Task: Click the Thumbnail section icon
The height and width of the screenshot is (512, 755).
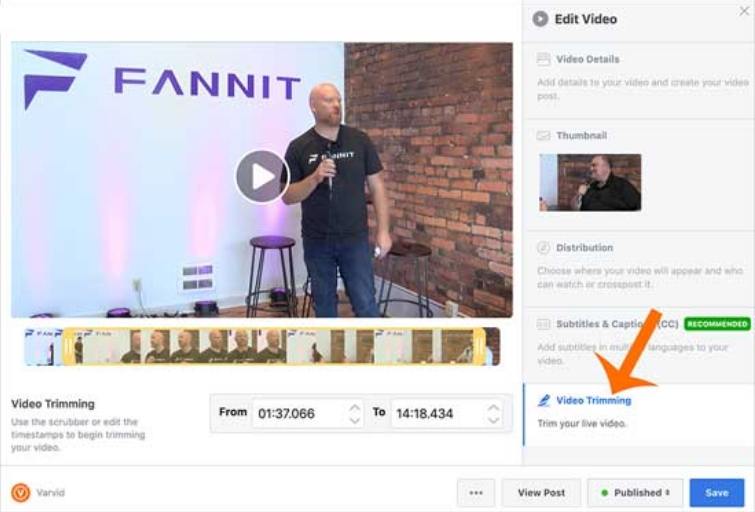Action: [x=543, y=135]
